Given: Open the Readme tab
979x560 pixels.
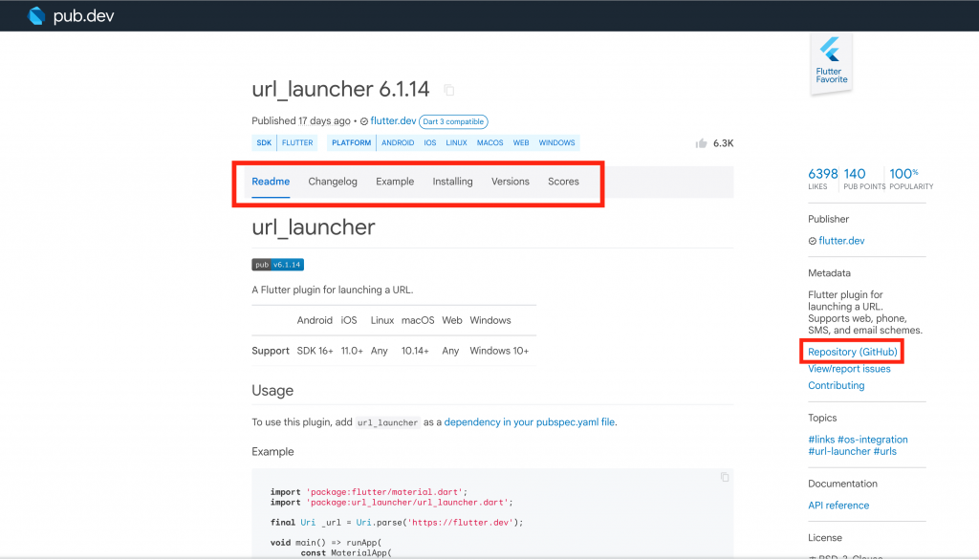Looking at the screenshot, I should tap(271, 182).
